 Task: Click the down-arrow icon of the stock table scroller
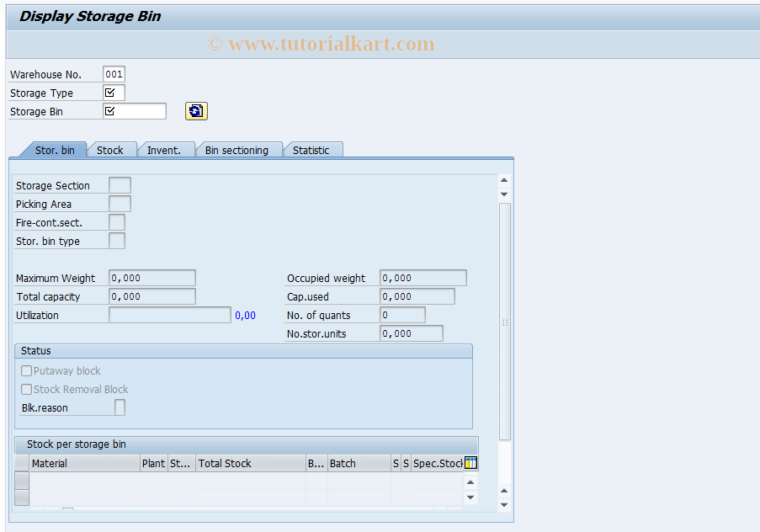click(470, 495)
